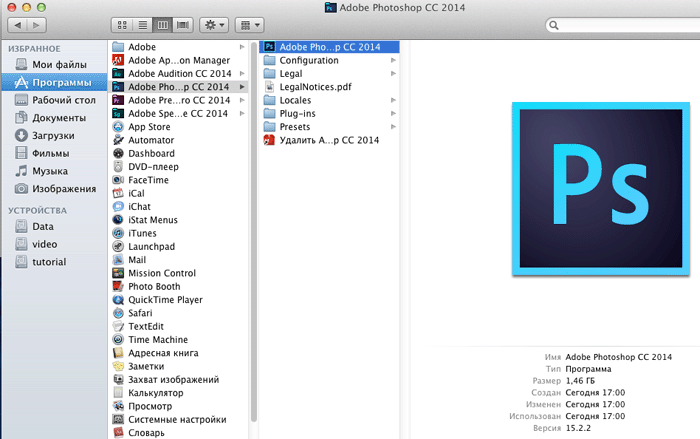Select DVD-плеер application

(179, 167)
